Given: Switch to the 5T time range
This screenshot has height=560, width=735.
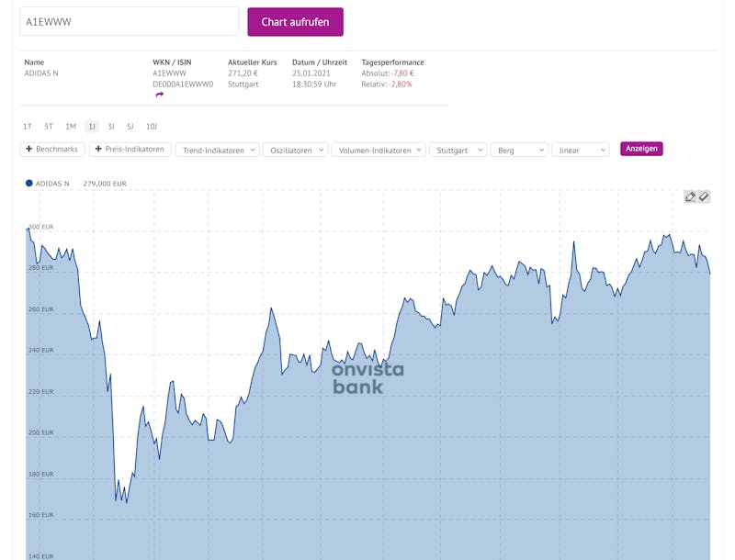Looking at the screenshot, I should 49,127.
